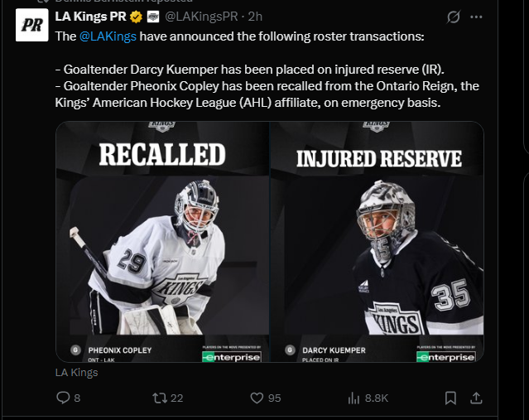The image size is (529, 420).
Task: Click the Kings affiliation badge beside name
Action: click(x=153, y=17)
